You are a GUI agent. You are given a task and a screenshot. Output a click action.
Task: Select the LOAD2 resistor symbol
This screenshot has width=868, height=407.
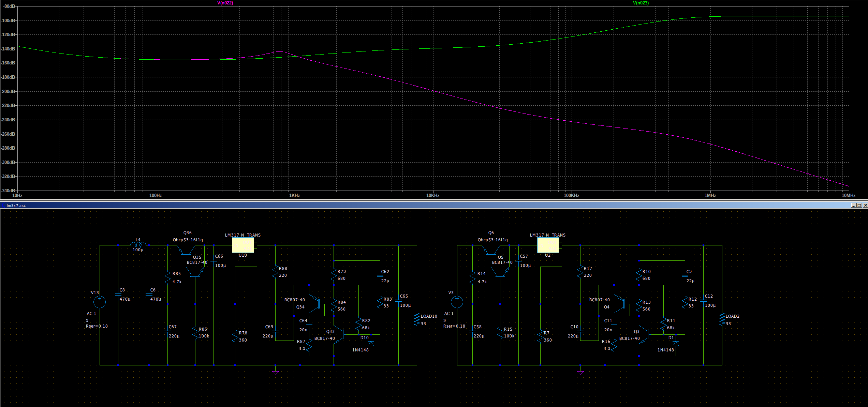pos(722,319)
